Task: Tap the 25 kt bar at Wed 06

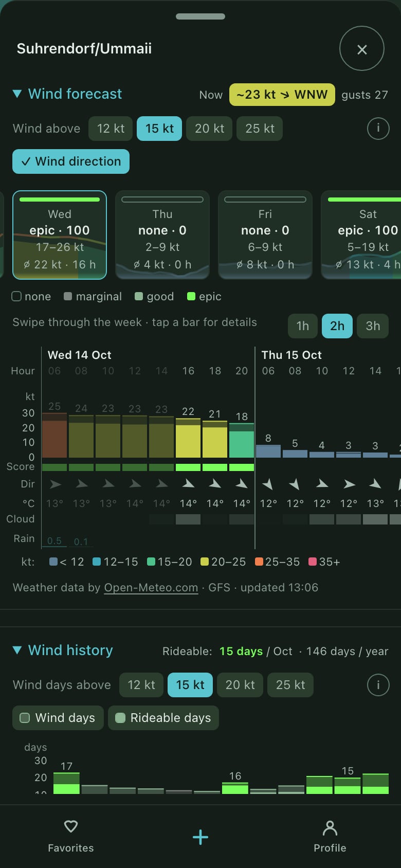Action: pos(54,435)
